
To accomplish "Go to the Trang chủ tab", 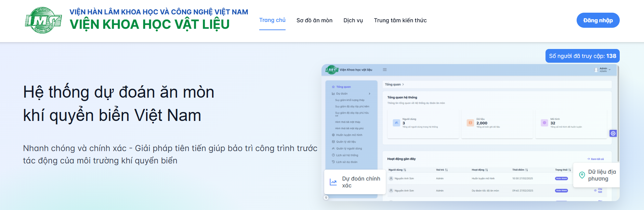I will (272, 20).
